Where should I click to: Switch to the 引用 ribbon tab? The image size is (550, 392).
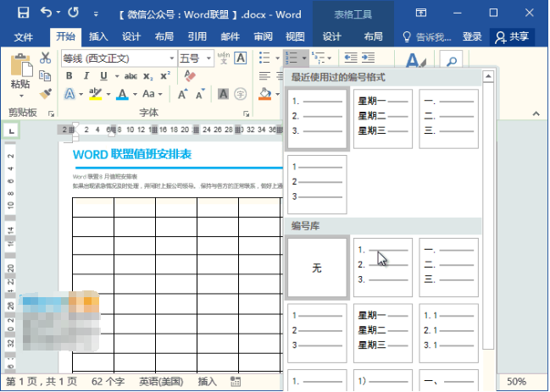pyautogui.click(x=197, y=36)
